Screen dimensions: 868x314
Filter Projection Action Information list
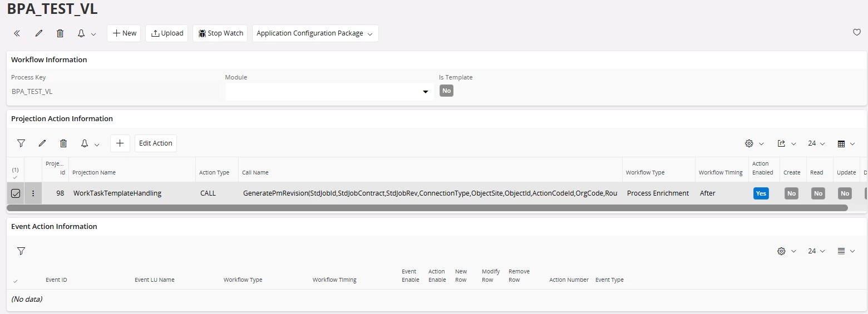coord(21,143)
